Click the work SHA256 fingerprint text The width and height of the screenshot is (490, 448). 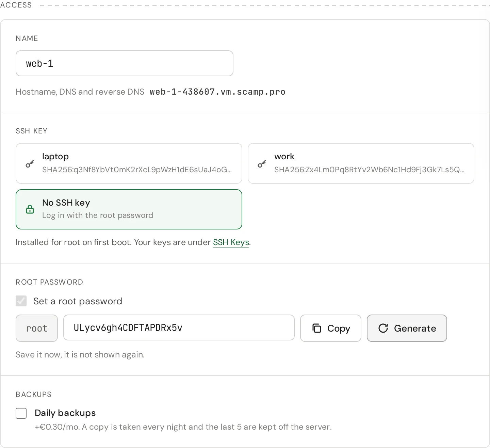coord(369,170)
